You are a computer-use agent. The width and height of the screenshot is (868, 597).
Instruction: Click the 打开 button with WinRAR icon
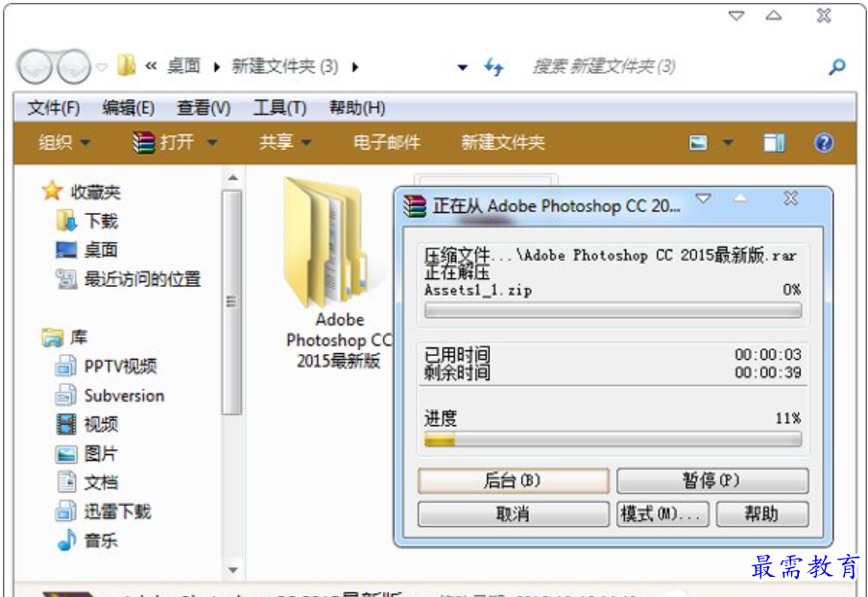coord(163,142)
